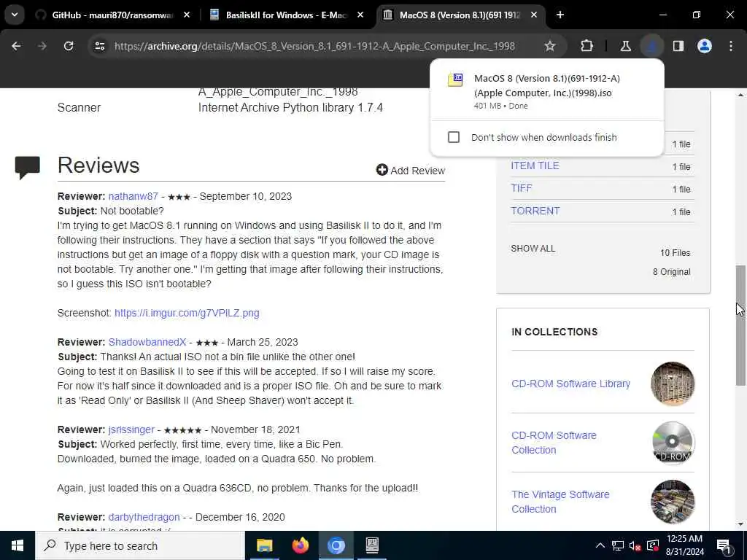Open the Extensions puzzle icon
Viewport: 747px width, 560px height.
pos(587,46)
